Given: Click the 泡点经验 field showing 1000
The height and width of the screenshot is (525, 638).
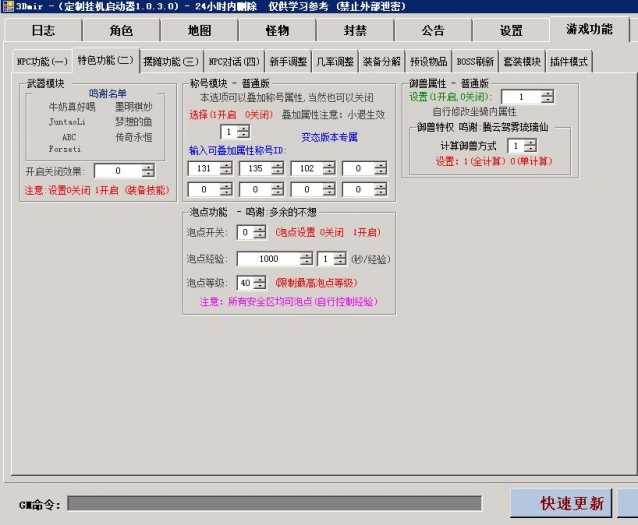Looking at the screenshot, I should point(270,258).
